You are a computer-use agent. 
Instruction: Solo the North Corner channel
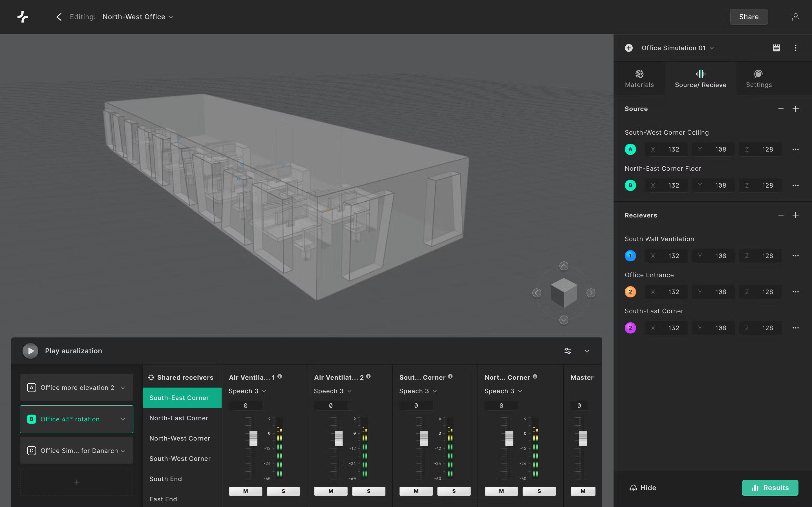coord(539,491)
